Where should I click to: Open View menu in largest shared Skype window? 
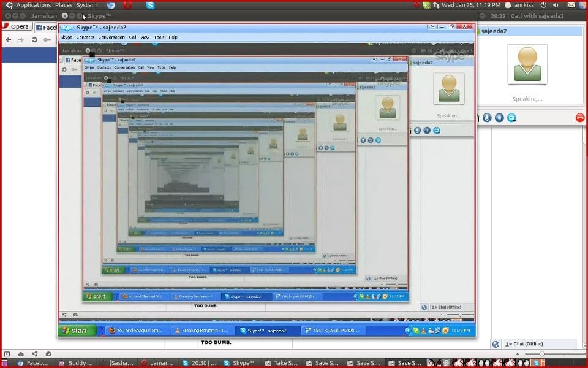tap(145, 37)
